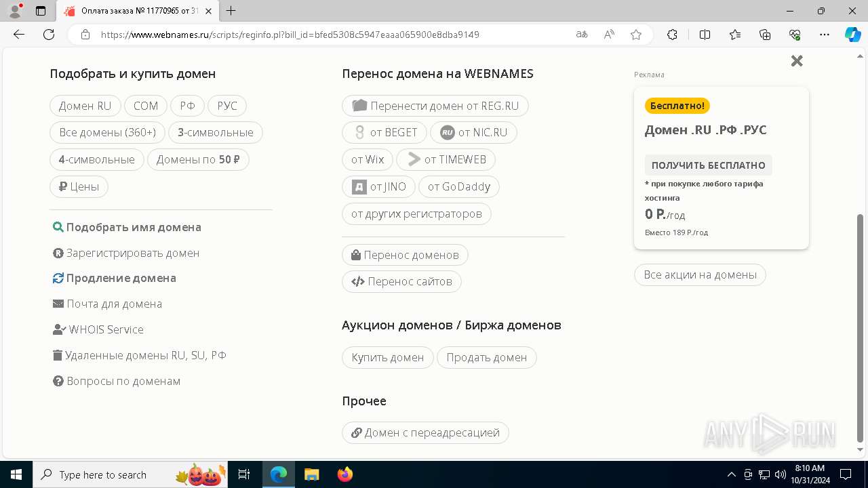Toggle Split screen icon

tap(705, 35)
